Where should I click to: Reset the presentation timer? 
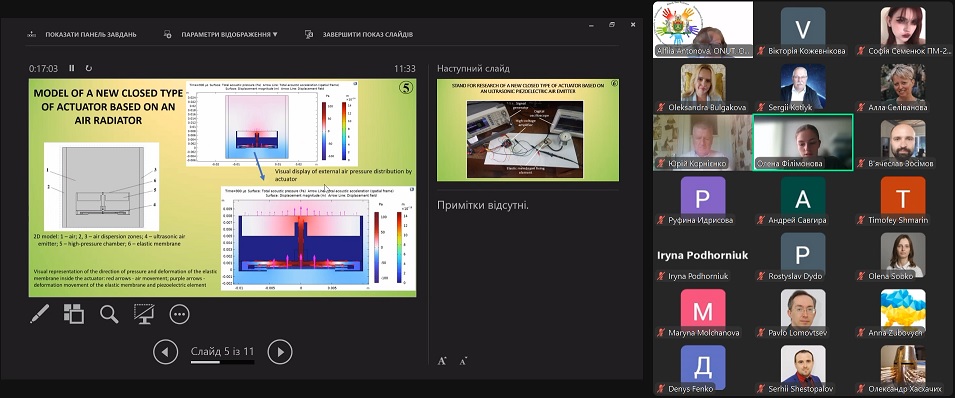89,68
